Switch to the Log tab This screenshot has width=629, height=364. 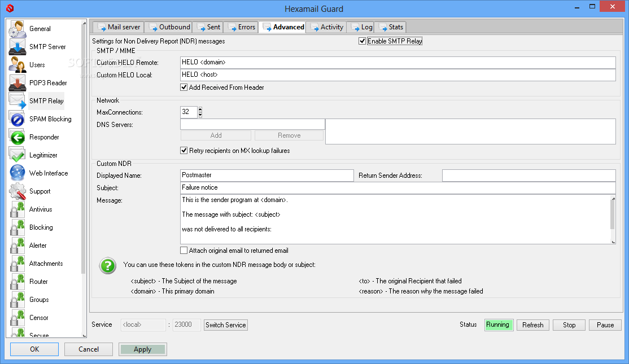coord(361,27)
